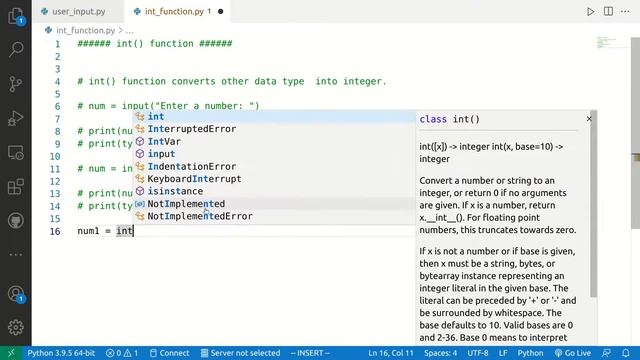Open errors and warnings count in status bar
640x360 pixels.
(x=122, y=353)
